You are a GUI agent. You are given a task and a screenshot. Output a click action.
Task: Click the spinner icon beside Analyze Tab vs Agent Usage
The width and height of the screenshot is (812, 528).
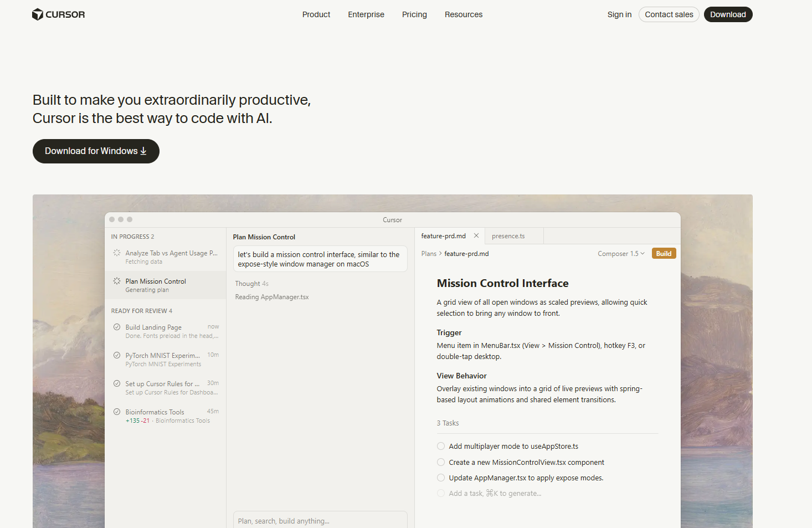click(117, 253)
